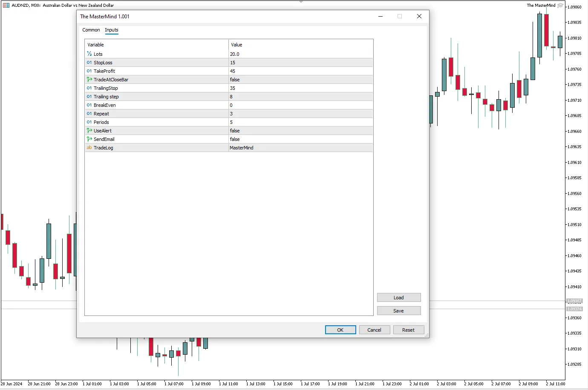Select the TradeLog variable name

104,148
